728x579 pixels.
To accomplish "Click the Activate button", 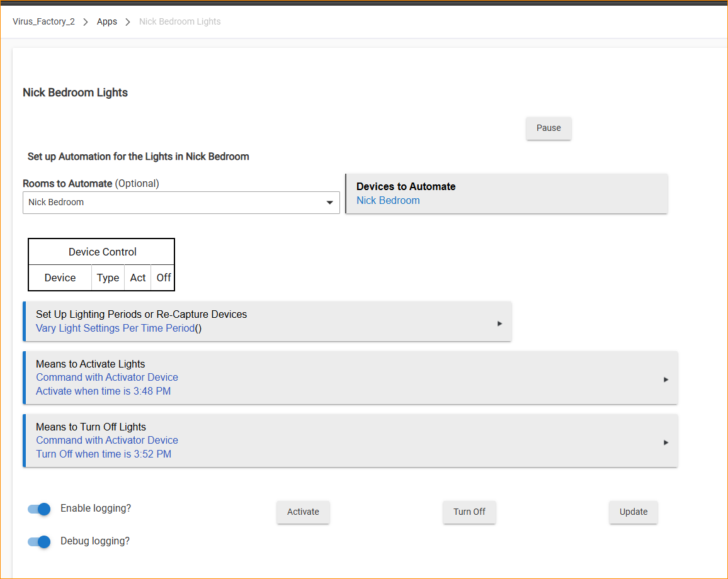I will [303, 512].
